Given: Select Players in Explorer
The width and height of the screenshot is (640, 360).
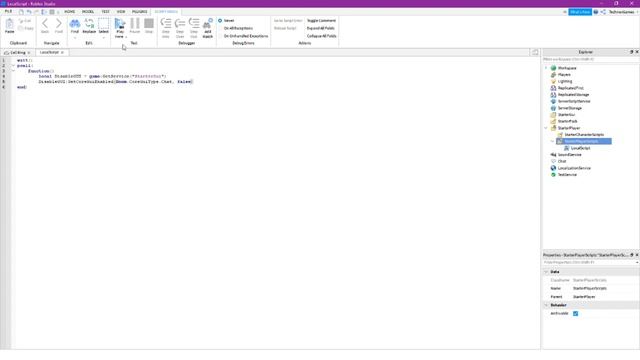Looking at the screenshot, I should 564,75.
